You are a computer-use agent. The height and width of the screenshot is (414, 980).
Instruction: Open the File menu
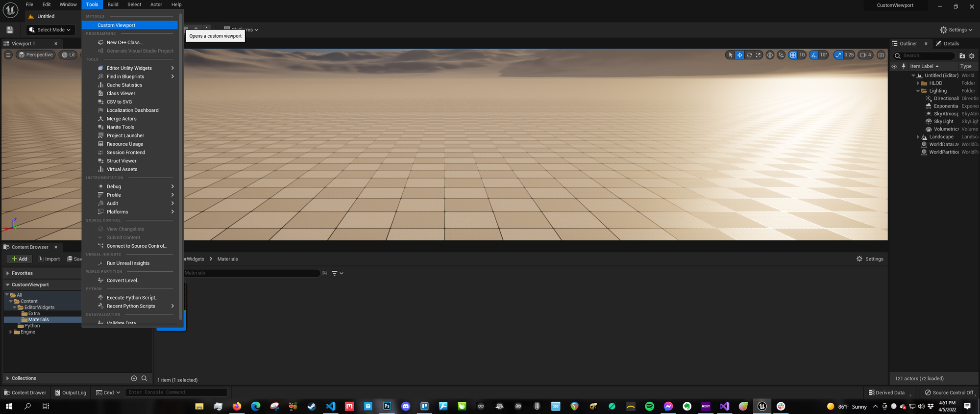point(29,4)
